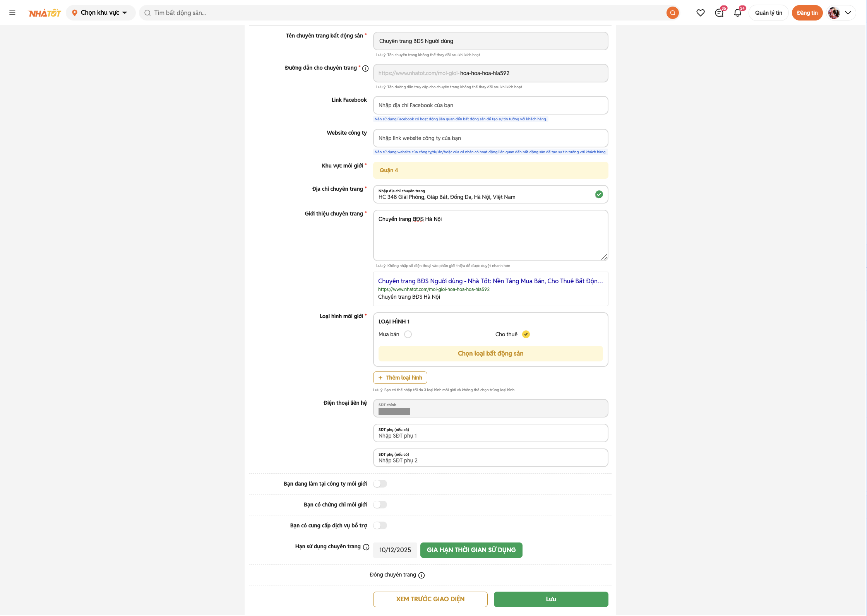This screenshot has width=867, height=616.
Task: Open saved listings heart icon
Action: coord(700,13)
